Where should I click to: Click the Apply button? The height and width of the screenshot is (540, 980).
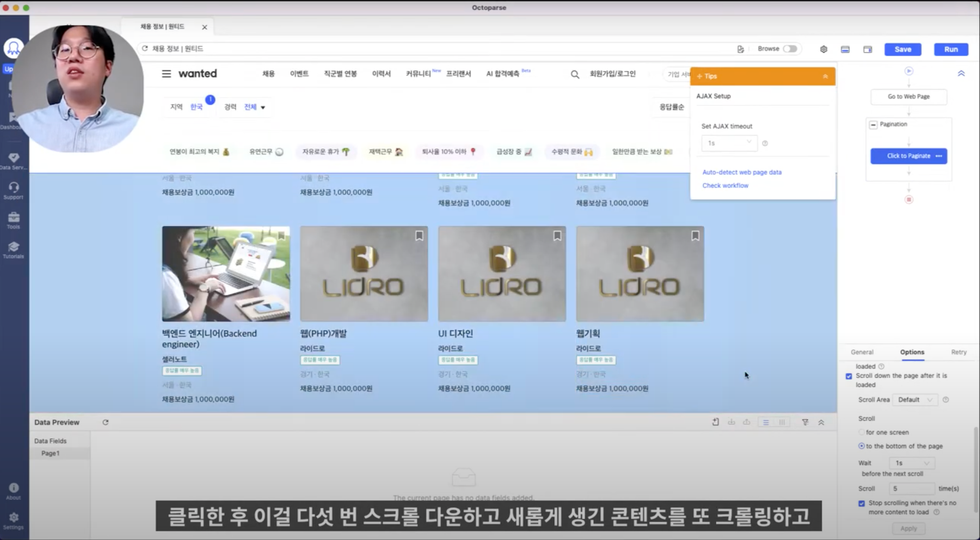[x=908, y=529]
